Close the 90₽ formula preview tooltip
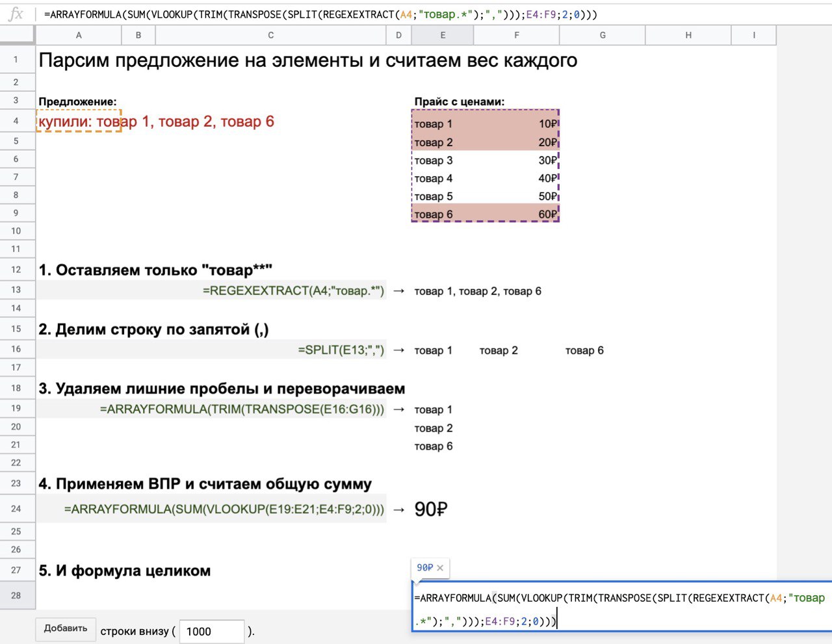The height and width of the screenshot is (644, 832). pyautogui.click(x=440, y=568)
